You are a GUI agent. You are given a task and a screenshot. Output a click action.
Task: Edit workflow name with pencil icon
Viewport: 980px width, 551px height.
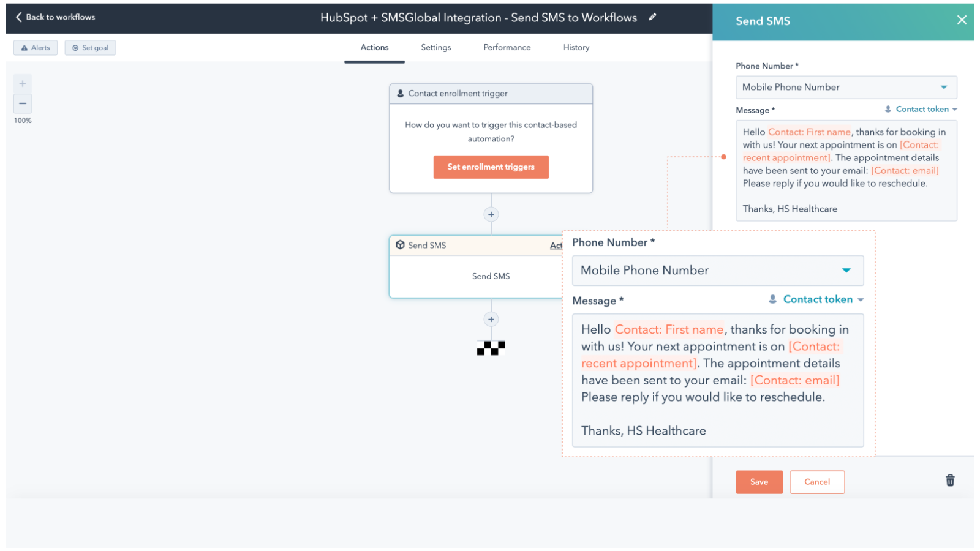click(653, 17)
